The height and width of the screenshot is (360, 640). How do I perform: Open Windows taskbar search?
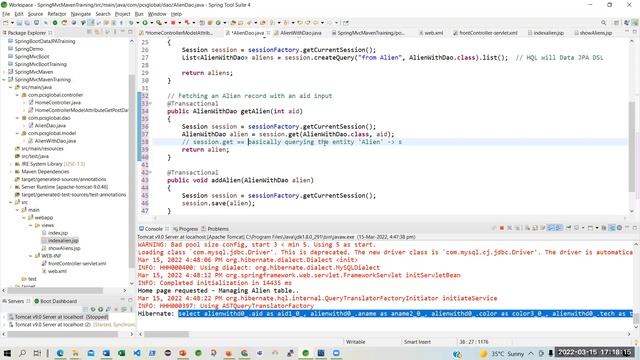[22, 353]
